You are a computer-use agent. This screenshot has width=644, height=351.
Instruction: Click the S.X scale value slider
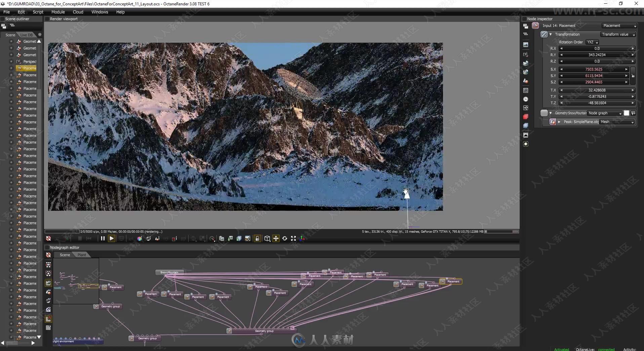click(594, 69)
